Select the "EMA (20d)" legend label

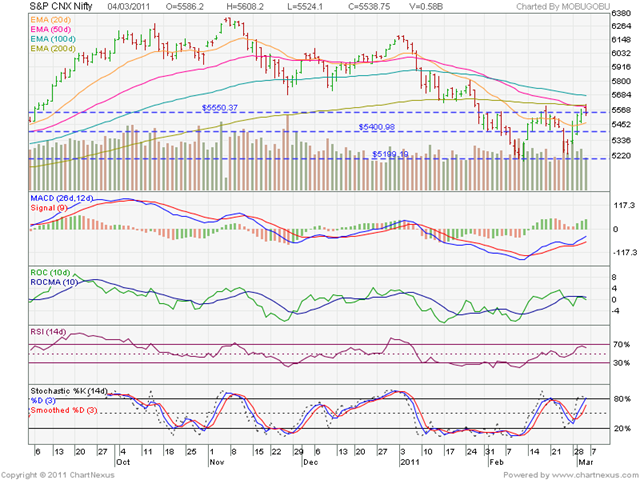50,20
